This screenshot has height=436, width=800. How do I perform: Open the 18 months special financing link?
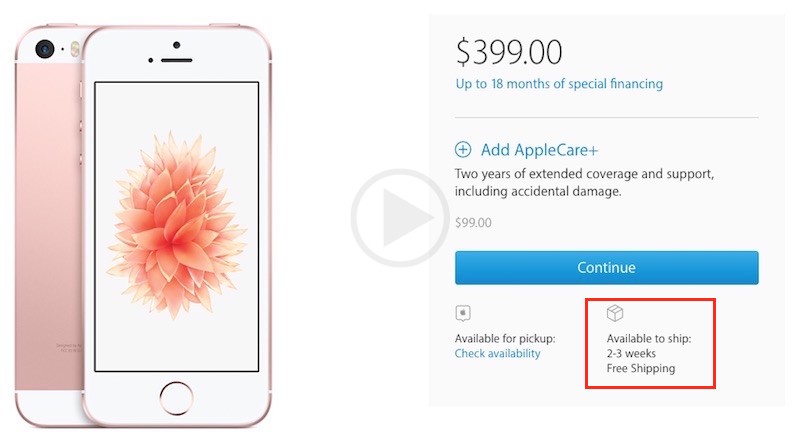(559, 84)
